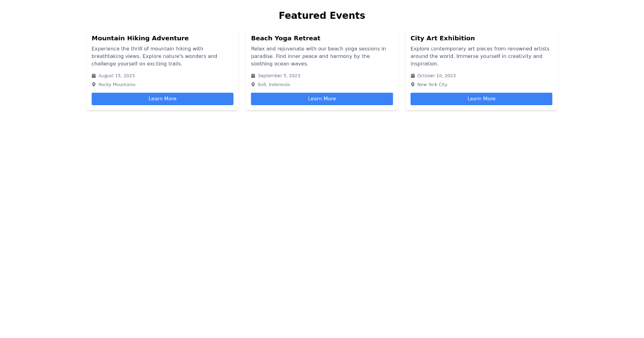644x338 pixels.
Task: Click Learn More for City Art Exhibition
Action: (x=481, y=99)
